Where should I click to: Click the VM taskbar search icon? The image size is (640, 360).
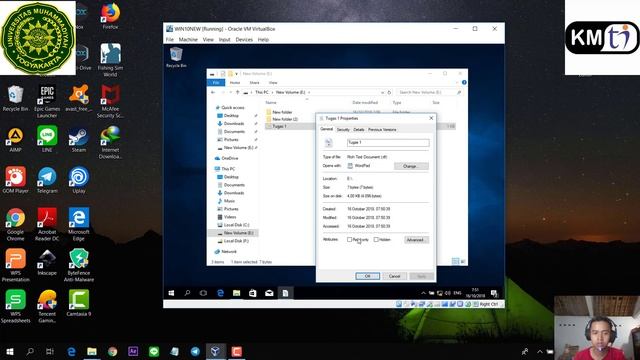tap(187, 293)
